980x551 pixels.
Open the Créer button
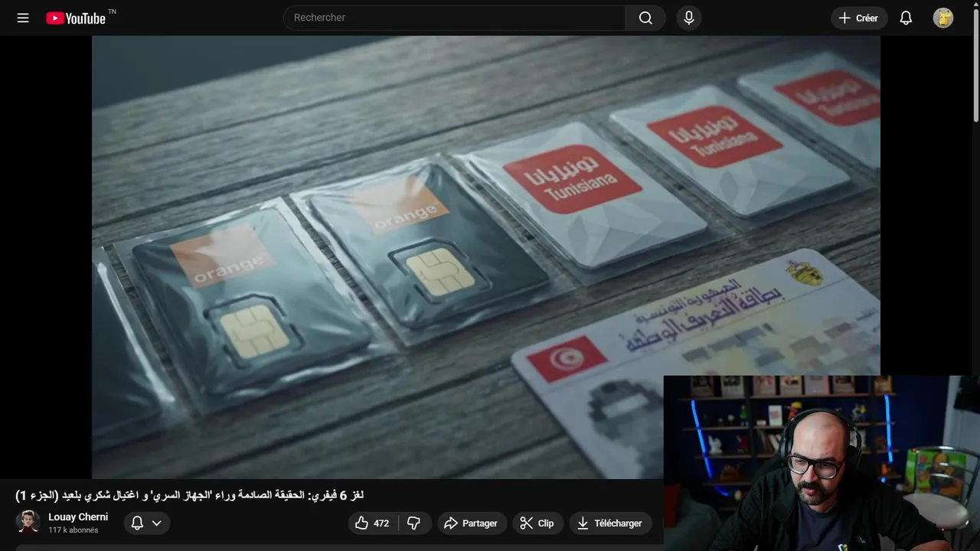[x=859, y=18]
